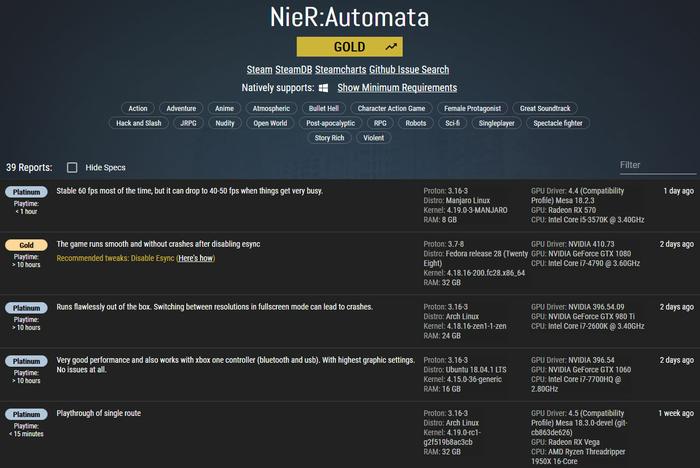This screenshot has height=468, width=700.
Task: Click the "Playthrough of single route" report text
Action: [x=98, y=414]
